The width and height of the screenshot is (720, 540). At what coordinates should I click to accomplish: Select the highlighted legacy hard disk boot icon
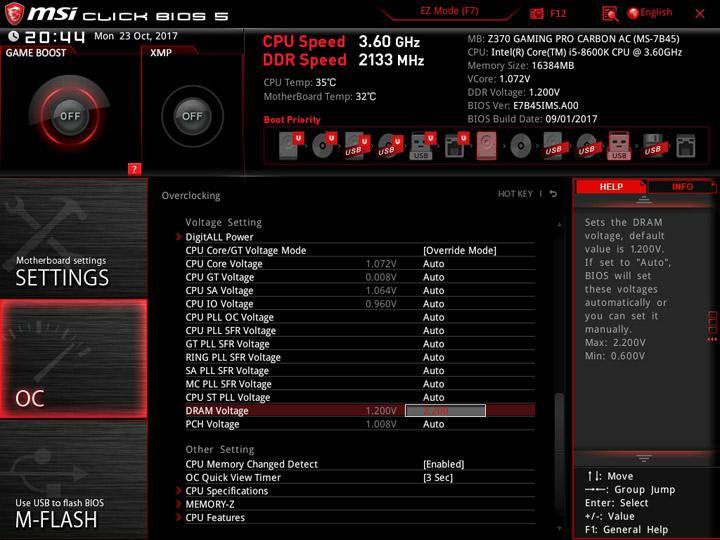[x=486, y=146]
